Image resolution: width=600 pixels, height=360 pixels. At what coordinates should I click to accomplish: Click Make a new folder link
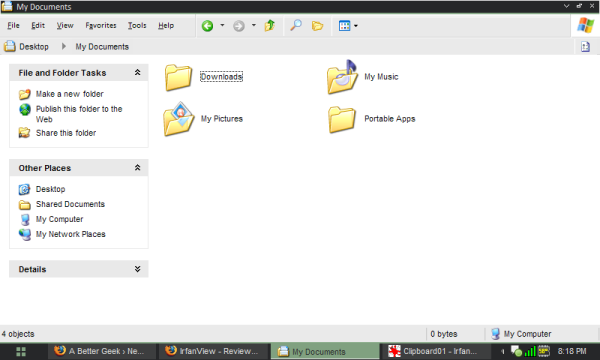[70, 94]
